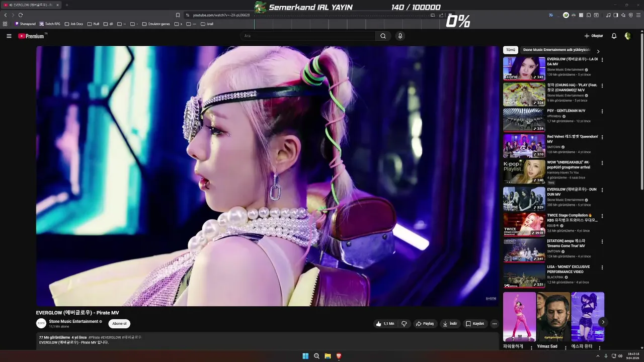This screenshot has width=644, height=362.
Task: Open the browser apps grid icon
Action: (5, 24)
